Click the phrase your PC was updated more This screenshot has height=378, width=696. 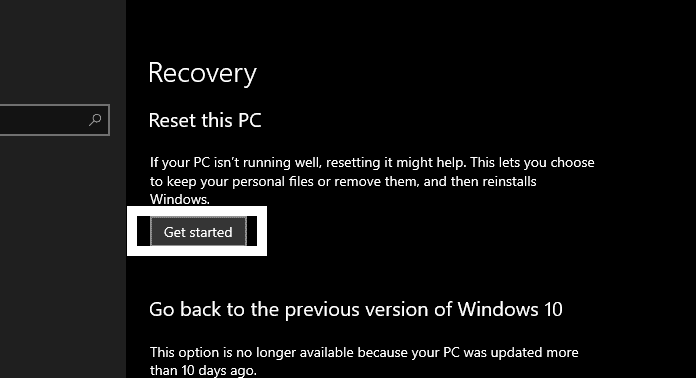pyautogui.click(x=495, y=352)
